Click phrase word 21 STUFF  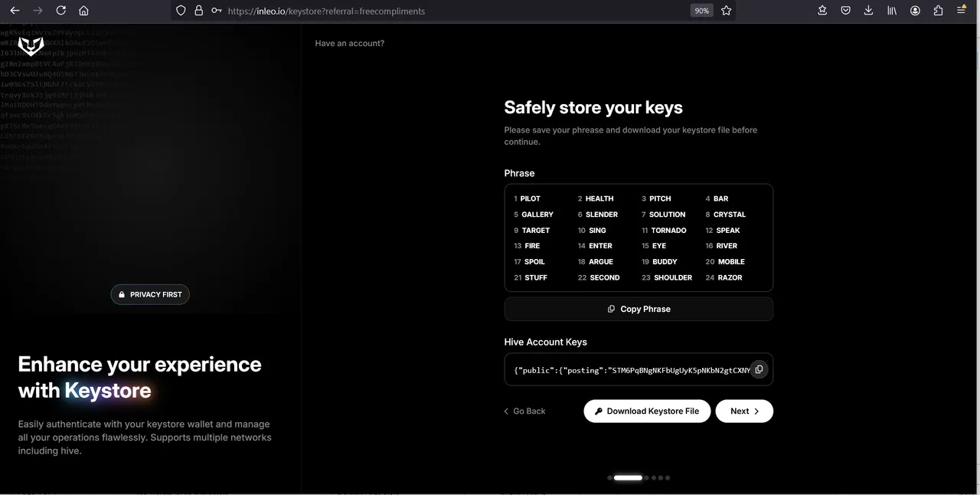[531, 278]
